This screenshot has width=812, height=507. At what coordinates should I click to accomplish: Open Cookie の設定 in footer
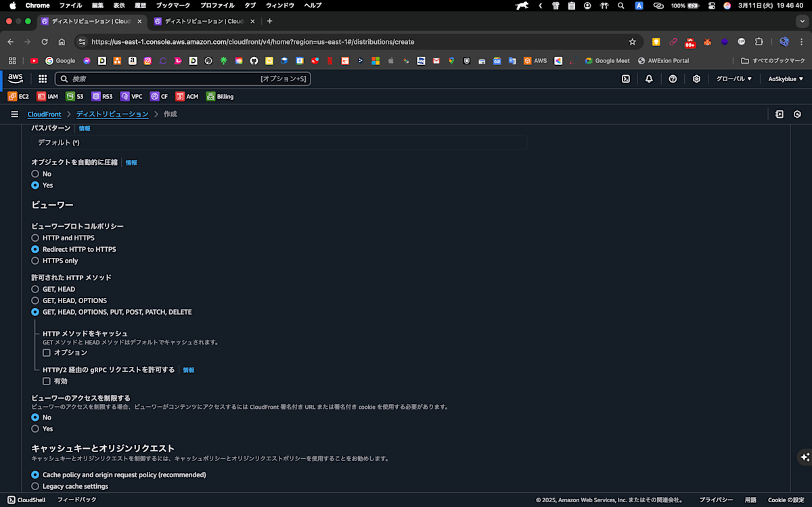pyautogui.click(x=786, y=500)
